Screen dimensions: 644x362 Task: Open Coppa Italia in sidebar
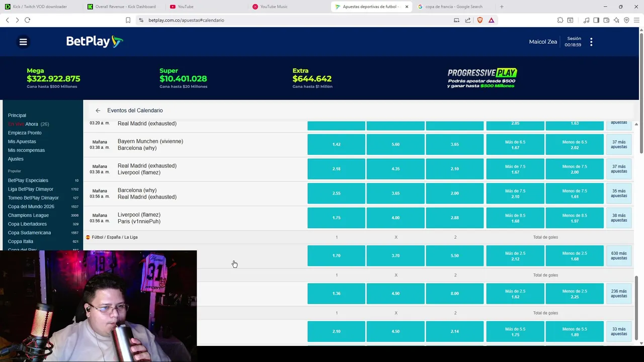point(43,241)
